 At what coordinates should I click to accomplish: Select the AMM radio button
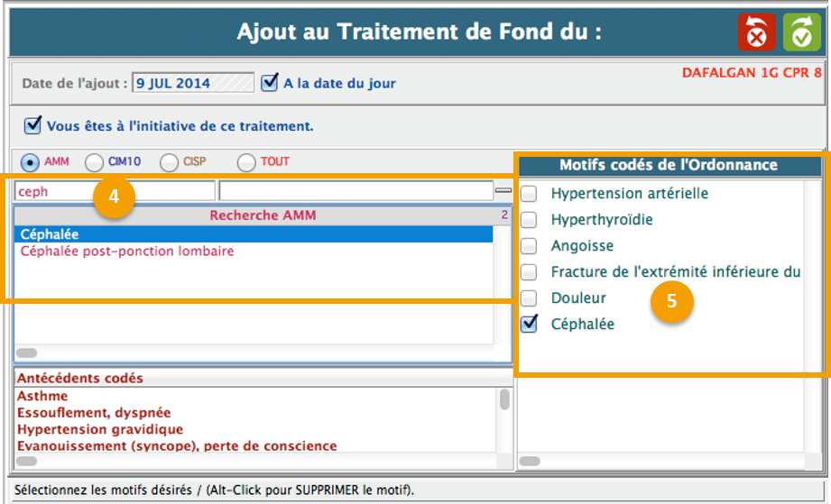coord(30,162)
